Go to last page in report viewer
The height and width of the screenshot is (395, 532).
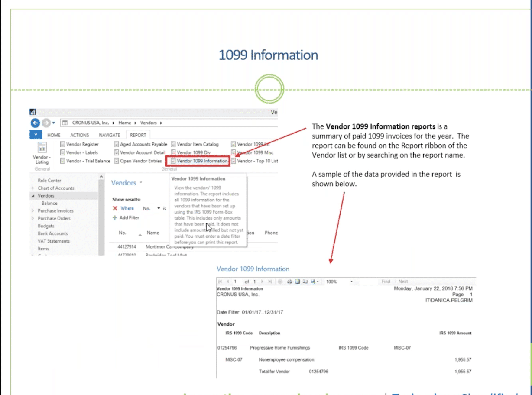point(269,282)
